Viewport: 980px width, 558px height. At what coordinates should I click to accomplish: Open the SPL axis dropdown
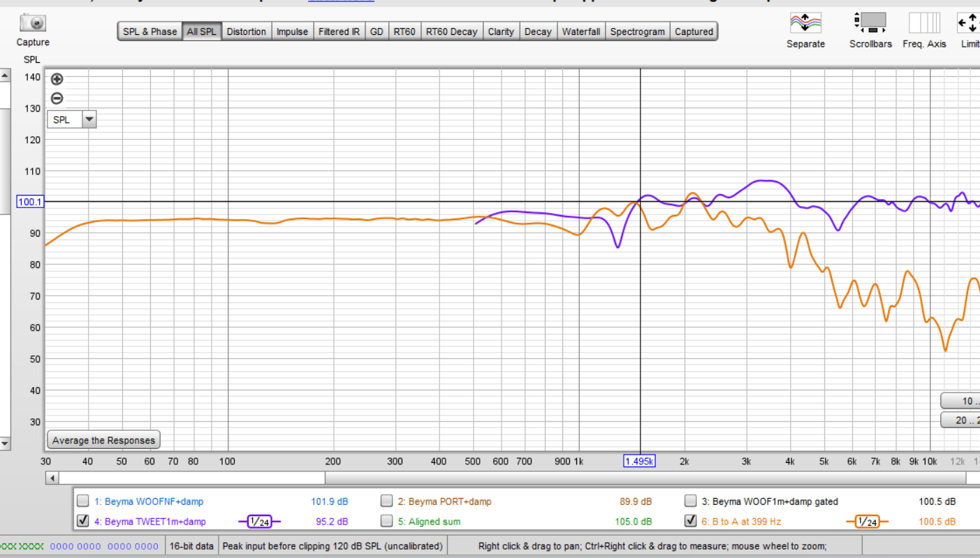[89, 119]
